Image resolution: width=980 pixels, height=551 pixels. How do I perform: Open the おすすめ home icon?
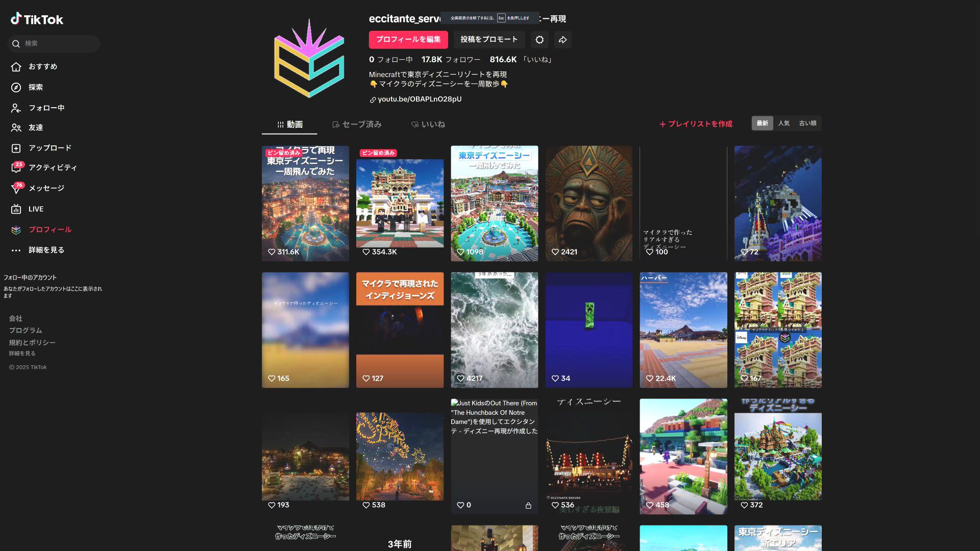(x=16, y=67)
